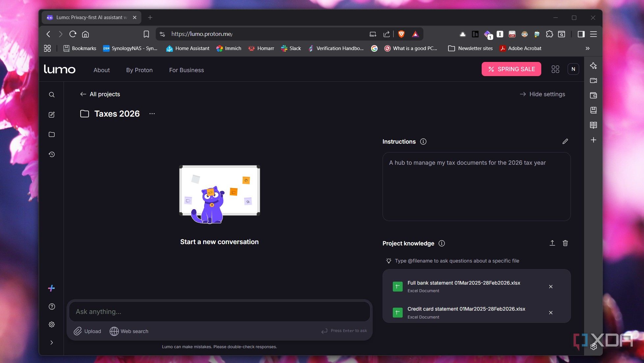
Task: Go back to All projects
Action: coord(100,94)
